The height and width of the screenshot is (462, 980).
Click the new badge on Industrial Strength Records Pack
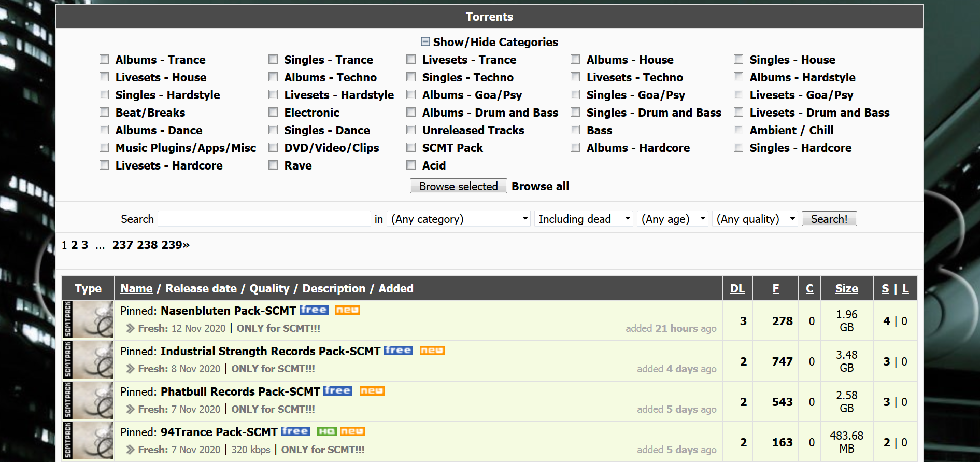432,351
